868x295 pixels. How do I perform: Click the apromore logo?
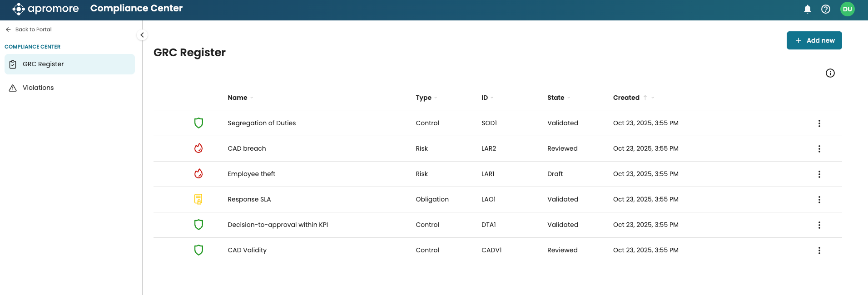coord(45,9)
